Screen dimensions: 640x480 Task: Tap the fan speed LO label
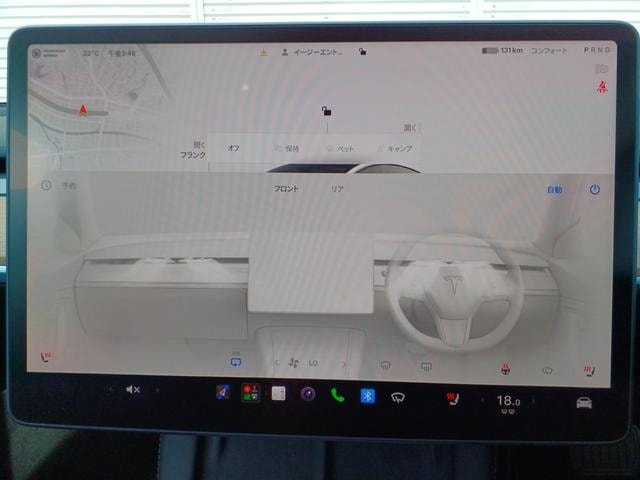point(313,363)
